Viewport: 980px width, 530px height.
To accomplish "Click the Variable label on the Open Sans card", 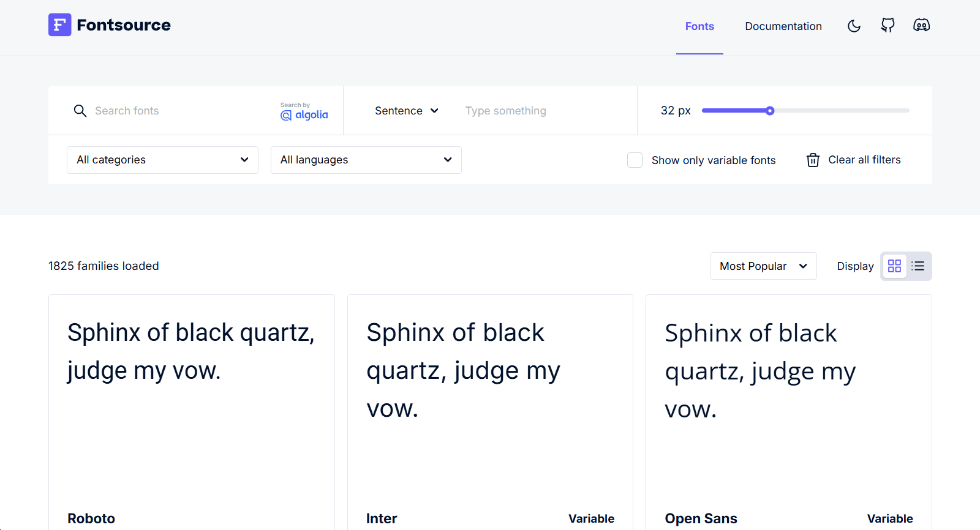I will tap(890, 518).
